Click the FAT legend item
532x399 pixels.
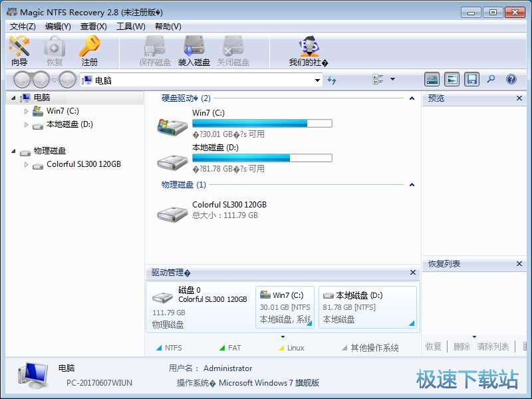pyautogui.click(x=230, y=348)
